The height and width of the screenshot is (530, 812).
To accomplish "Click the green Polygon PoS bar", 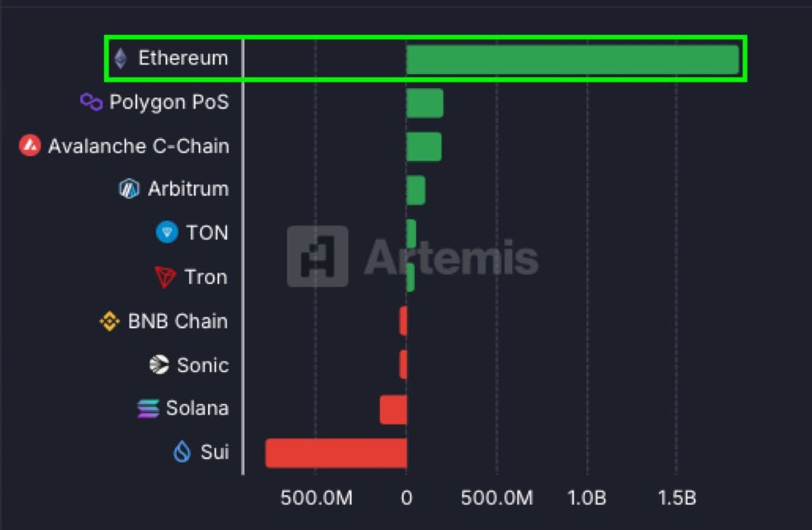I will (425, 103).
